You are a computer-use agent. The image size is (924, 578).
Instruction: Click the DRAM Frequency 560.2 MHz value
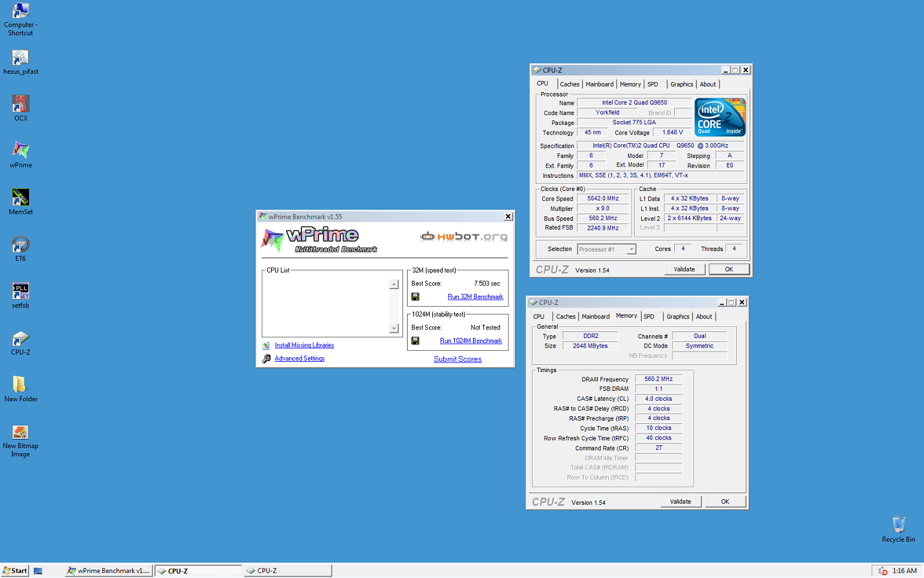coord(658,379)
